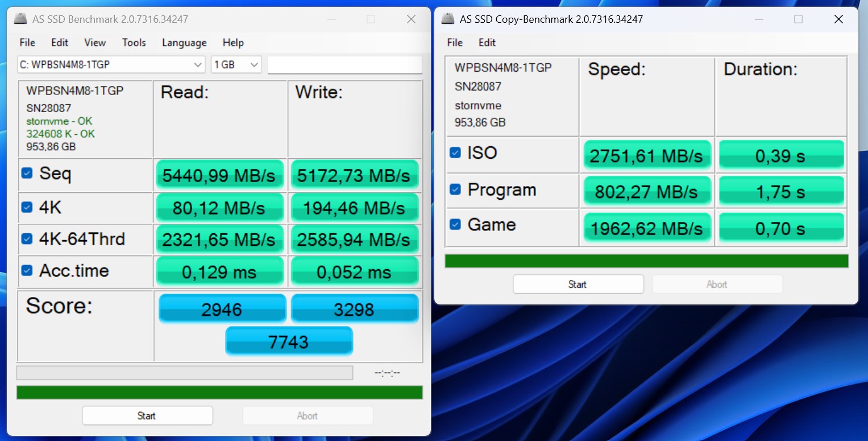This screenshot has width=868, height=441.
Task: Open Edit menu in Copy-Benchmark window
Action: 487,43
